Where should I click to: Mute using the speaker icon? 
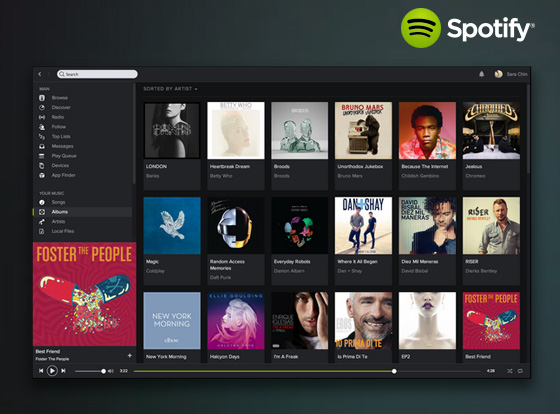coord(111,371)
